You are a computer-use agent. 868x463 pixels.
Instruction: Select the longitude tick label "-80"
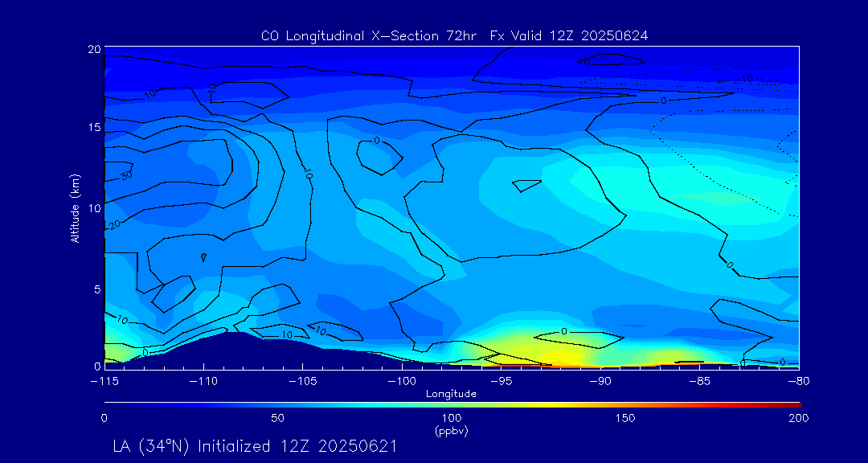pyautogui.click(x=800, y=382)
